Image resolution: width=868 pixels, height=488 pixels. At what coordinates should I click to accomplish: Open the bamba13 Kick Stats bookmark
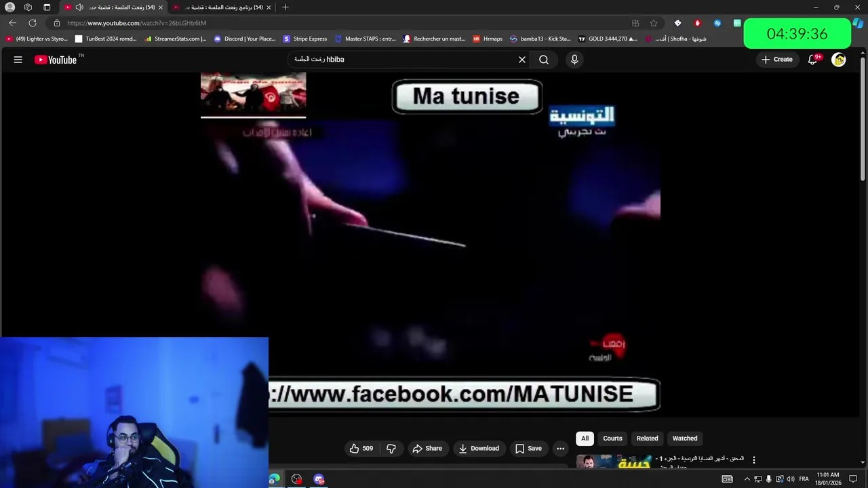coord(540,39)
